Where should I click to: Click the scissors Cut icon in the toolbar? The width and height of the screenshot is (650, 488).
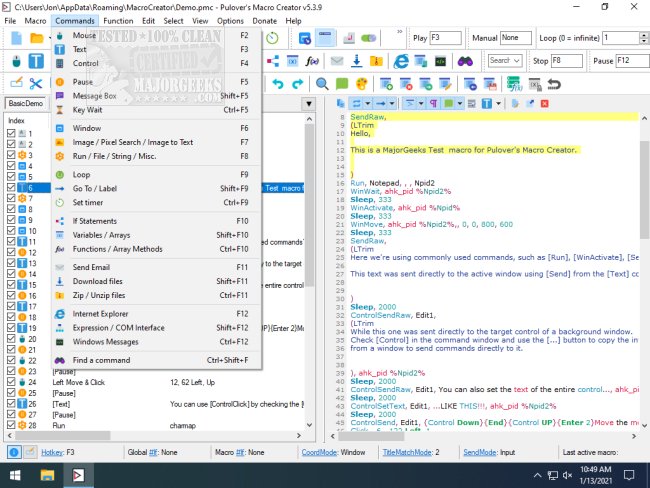click(36, 84)
